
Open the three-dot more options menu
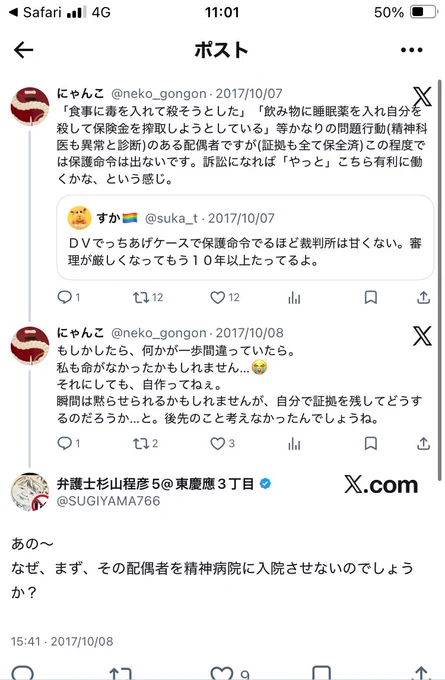[x=412, y=50]
